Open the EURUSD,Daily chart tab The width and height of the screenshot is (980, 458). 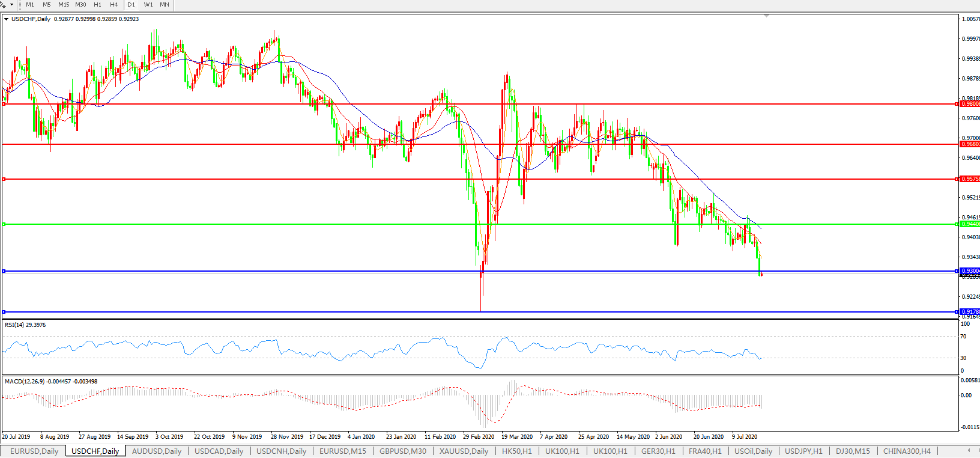[34, 451]
